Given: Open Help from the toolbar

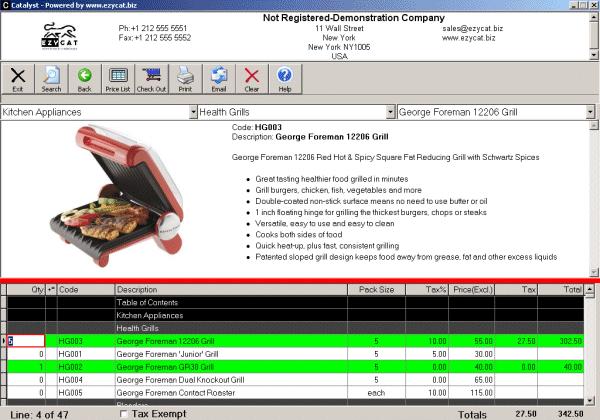Looking at the screenshot, I should click(x=285, y=79).
